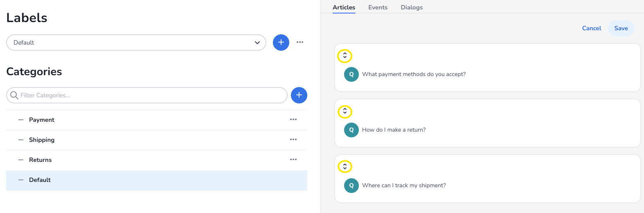This screenshot has height=213, width=644.
Task: Open the more options menu beside Labels
Action: [x=300, y=42]
